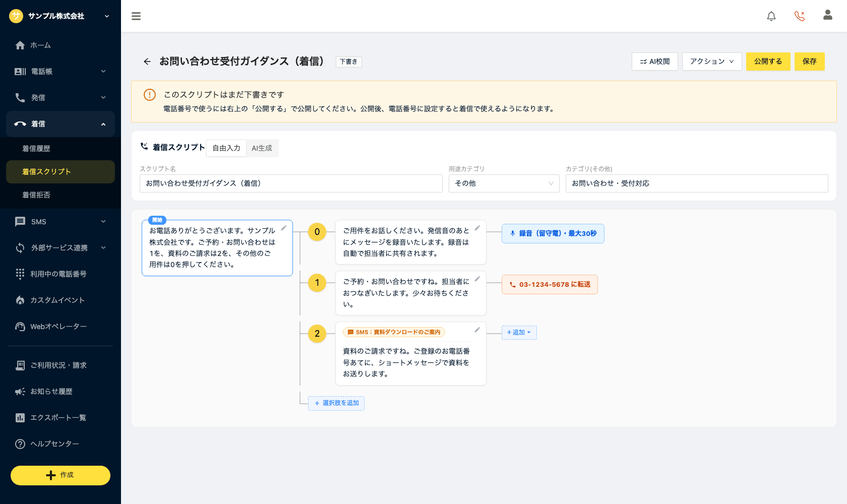This screenshot has height=504, width=847.
Task: Click the このスクリプトはまだ下書きです heading
Action: pos(224,95)
